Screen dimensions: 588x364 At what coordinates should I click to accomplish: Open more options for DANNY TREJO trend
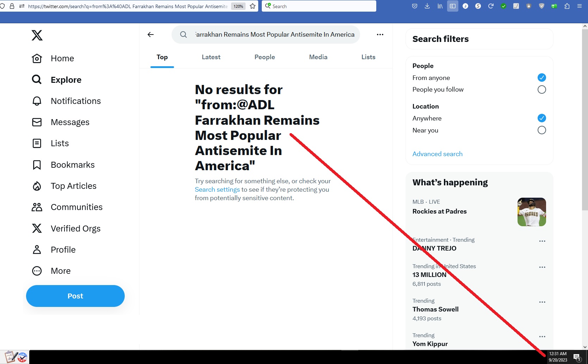click(x=542, y=241)
